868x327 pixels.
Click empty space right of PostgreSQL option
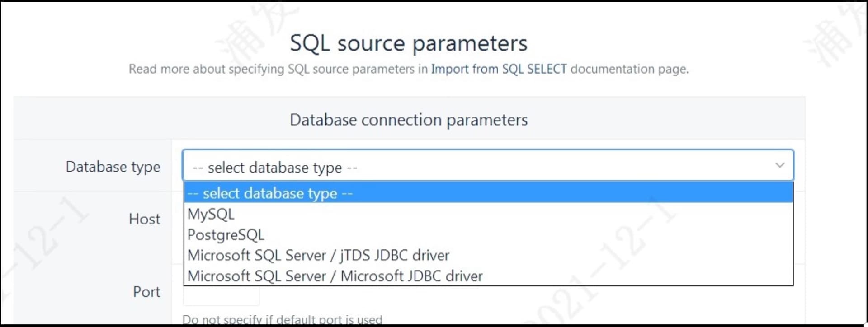528,234
